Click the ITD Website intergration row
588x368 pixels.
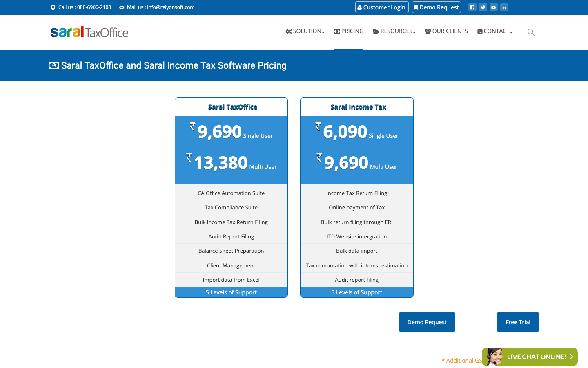(x=356, y=236)
